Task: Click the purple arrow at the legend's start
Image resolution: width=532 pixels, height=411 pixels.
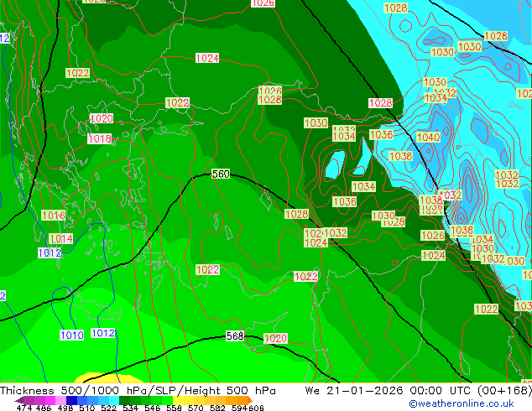Action: 19,400
